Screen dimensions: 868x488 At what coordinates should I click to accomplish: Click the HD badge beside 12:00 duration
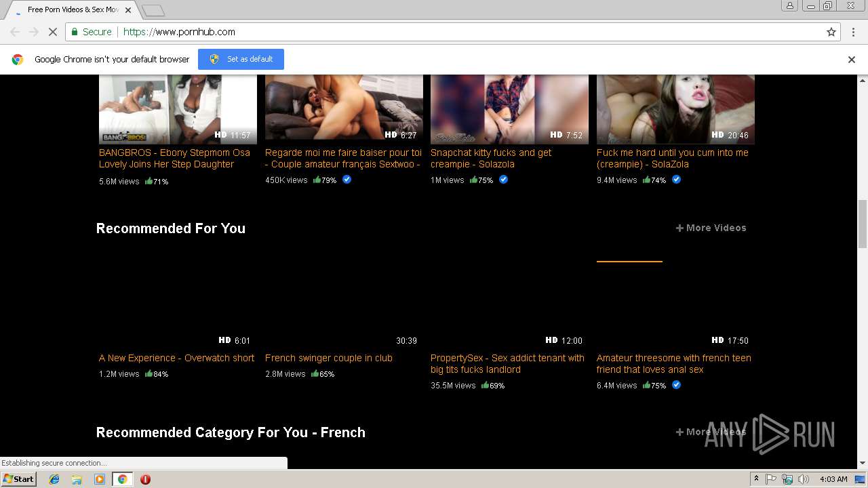551,340
